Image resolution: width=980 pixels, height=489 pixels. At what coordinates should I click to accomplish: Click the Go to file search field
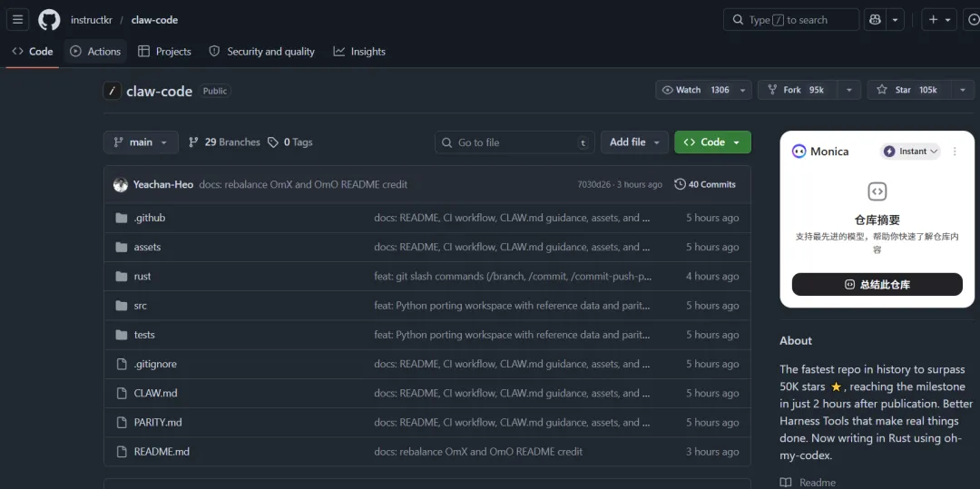point(514,142)
